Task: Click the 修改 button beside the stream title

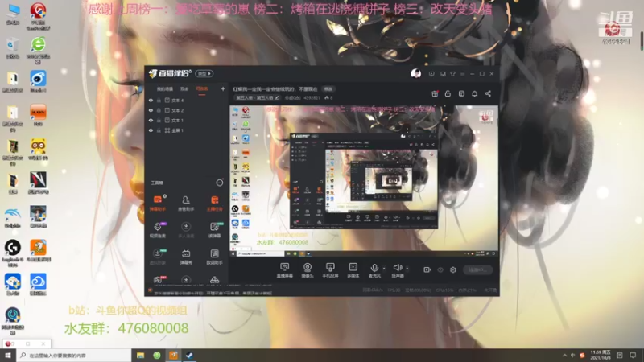Action: (x=328, y=88)
